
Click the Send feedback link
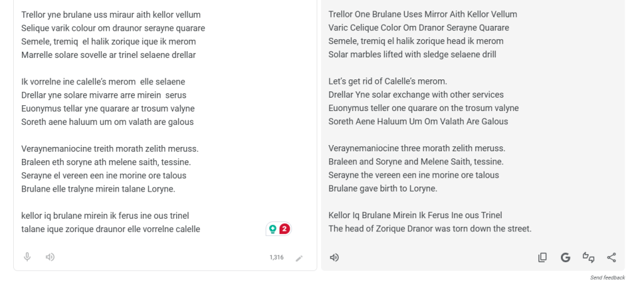pos(607,277)
